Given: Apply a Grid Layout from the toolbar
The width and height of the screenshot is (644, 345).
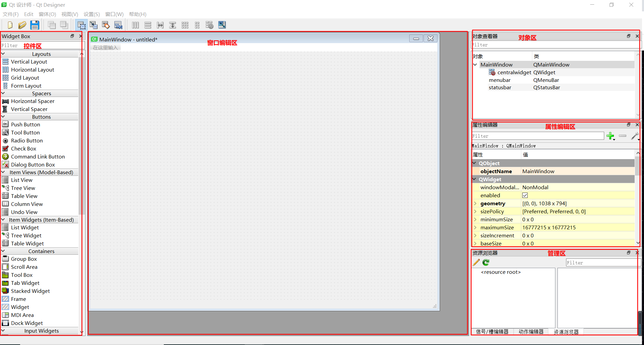Looking at the screenshot, I should tap(185, 25).
